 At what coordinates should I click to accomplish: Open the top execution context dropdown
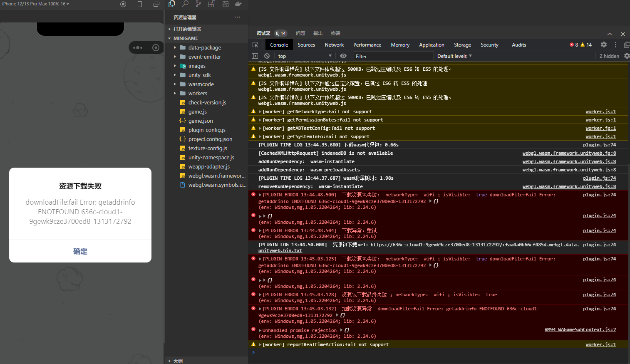click(305, 56)
